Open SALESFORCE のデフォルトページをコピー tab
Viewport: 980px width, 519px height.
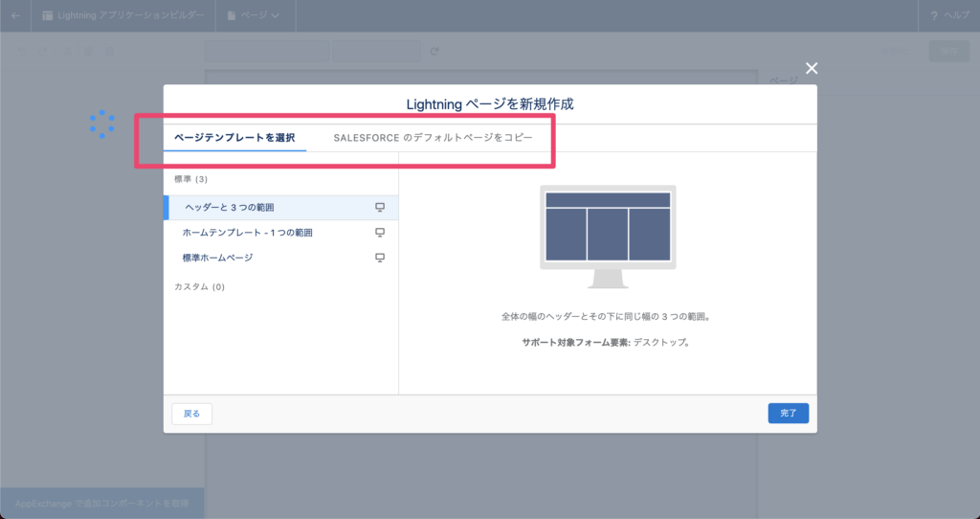[433, 138]
